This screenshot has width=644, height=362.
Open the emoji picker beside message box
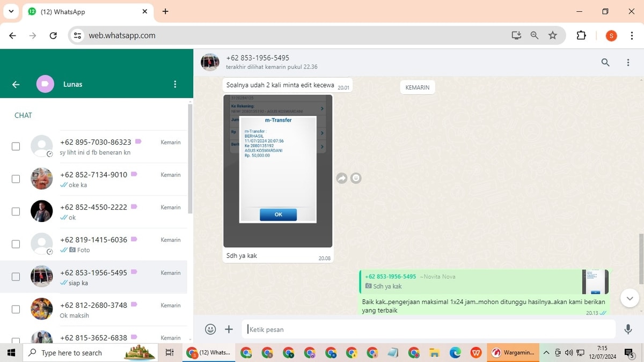coord(210,329)
